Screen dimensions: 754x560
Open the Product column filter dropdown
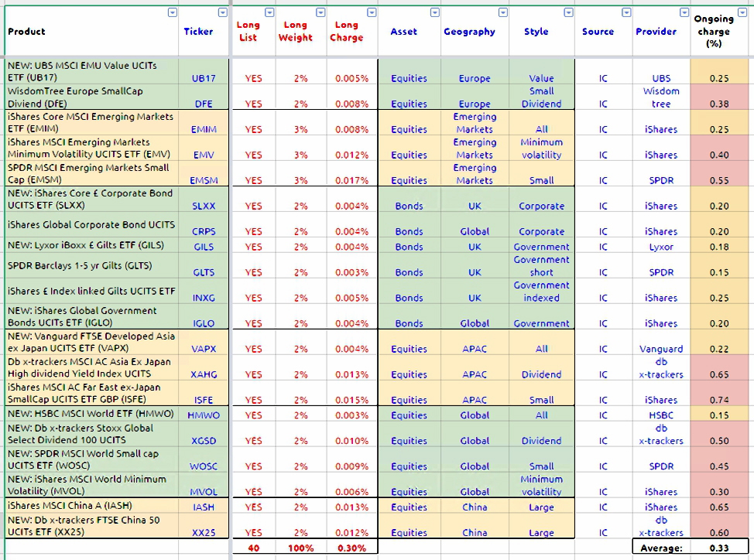pos(172,13)
